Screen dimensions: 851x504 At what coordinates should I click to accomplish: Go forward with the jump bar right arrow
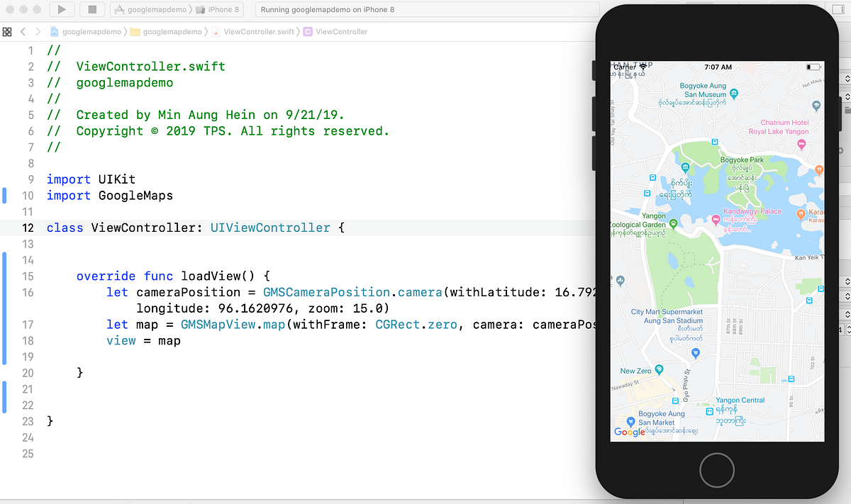[38, 32]
